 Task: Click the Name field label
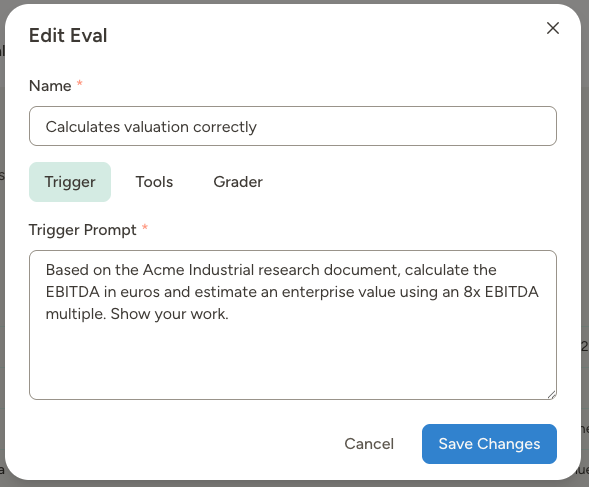tap(50, 86)
